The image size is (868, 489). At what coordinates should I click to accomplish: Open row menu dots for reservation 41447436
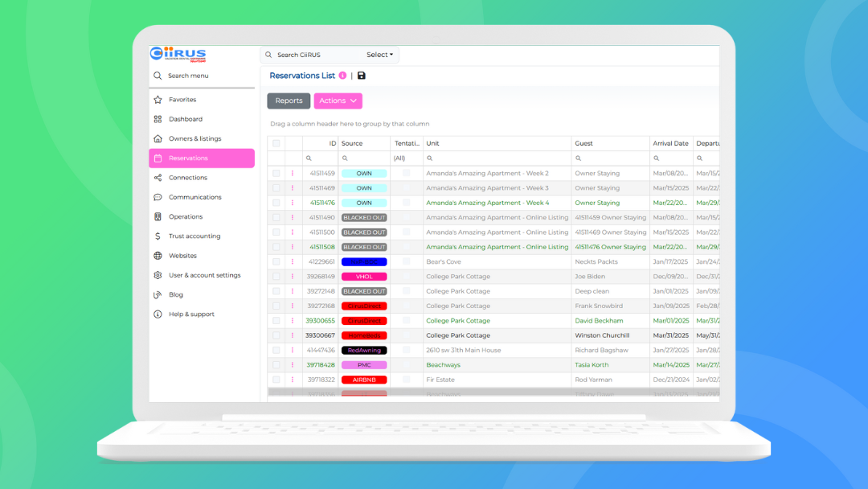(x=293, y=350)
